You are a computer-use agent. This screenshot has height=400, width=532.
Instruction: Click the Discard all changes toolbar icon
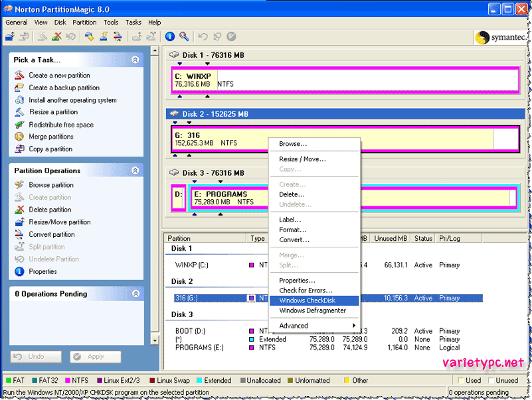click(x=217, y=36)
